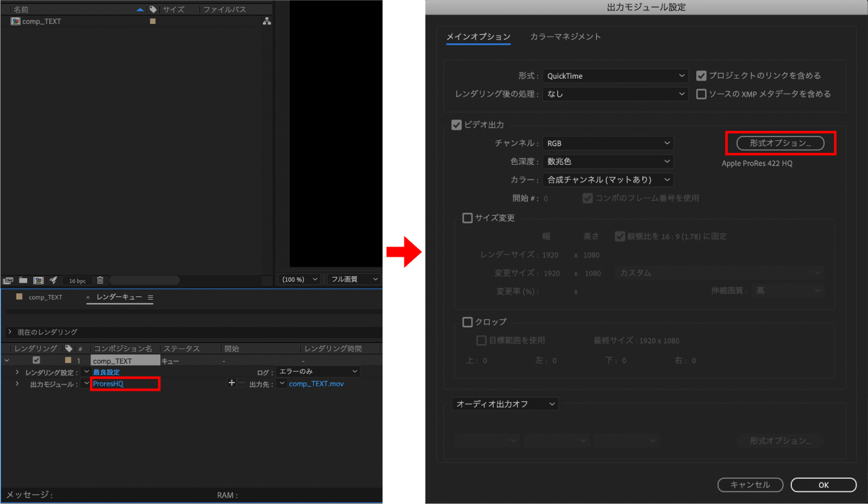The image size is (868, 504).
Task: Switch to the カラーマネジメント tab
Action: [x=565, y=36]
